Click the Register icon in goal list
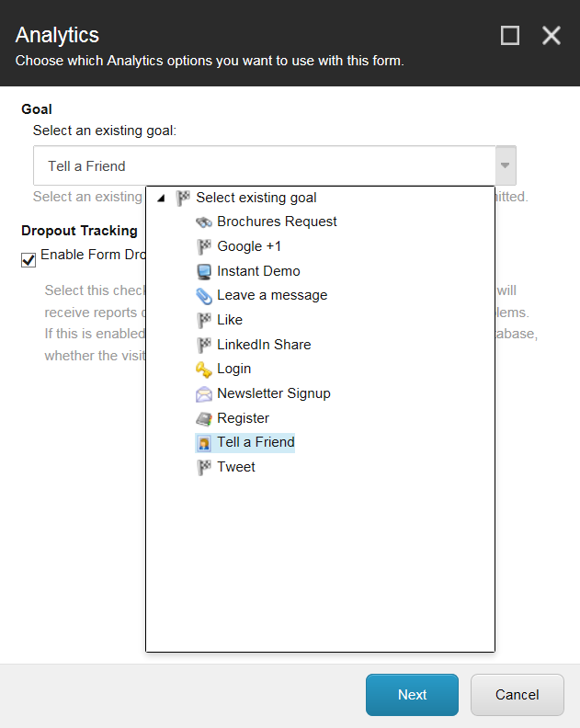This screenshot has height=728, width=580. coord(204,418)
